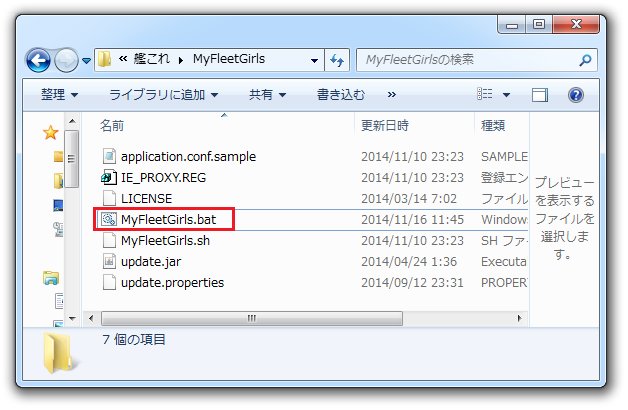Image resolution: width=628 pixels, height=410 pixels.
Task: Sort files by 名前 column header
Action: tap(112, 125)
